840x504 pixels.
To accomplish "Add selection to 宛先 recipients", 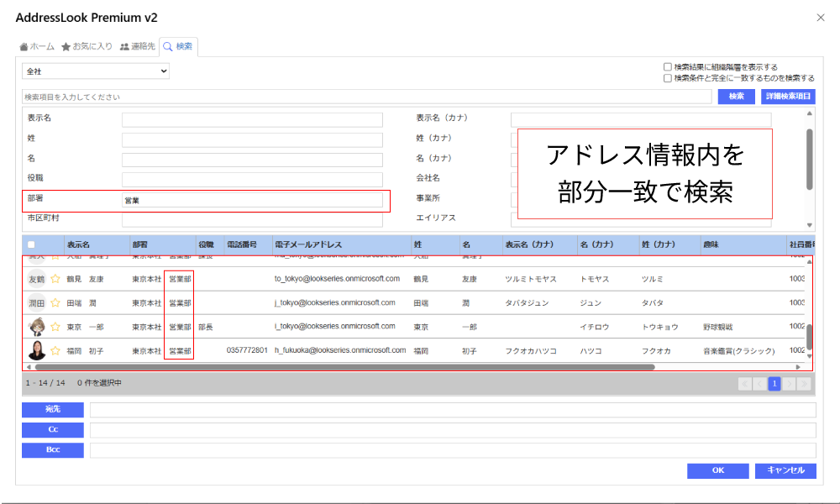I will pos(53,410).
